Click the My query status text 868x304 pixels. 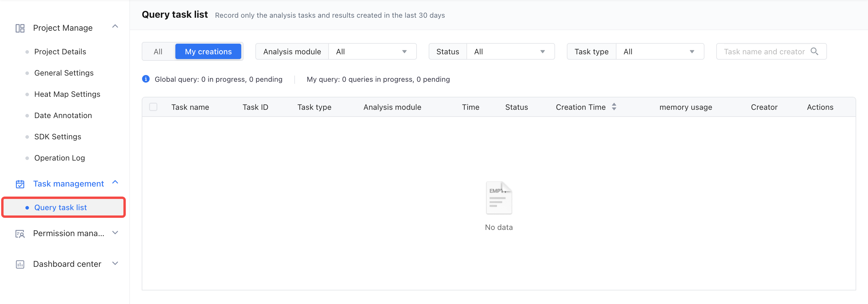[x=378, y=79]
